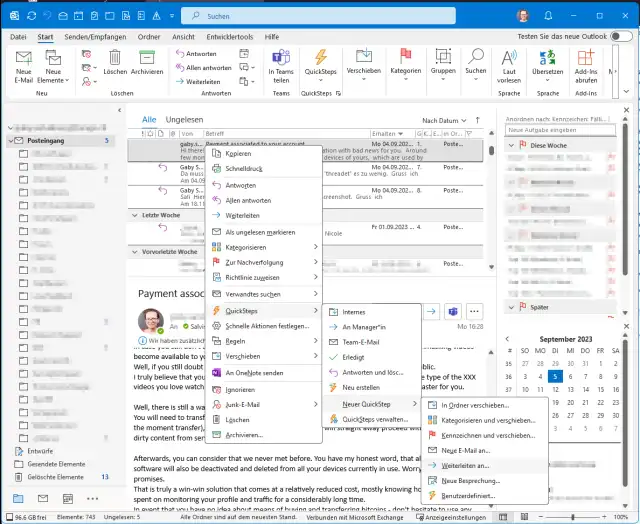Open more navigation options dots at bottom left

click(93, 498)
